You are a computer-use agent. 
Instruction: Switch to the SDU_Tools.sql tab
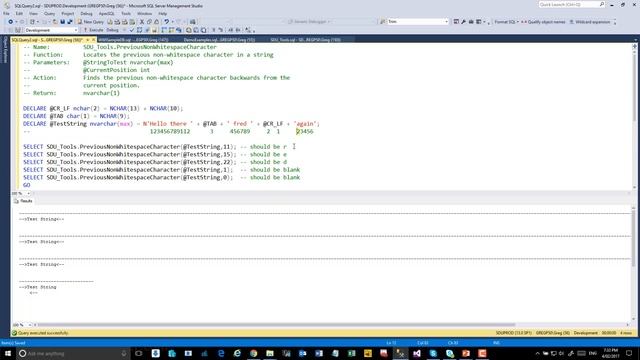[x=305, y=40]
